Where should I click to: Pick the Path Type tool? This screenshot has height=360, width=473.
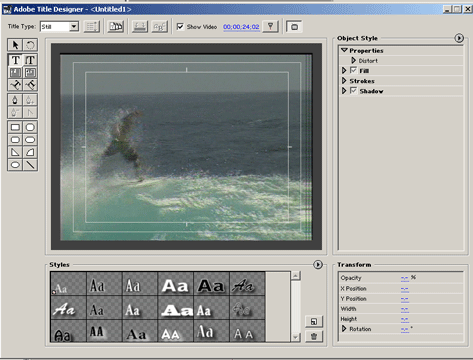click(15, 85)
